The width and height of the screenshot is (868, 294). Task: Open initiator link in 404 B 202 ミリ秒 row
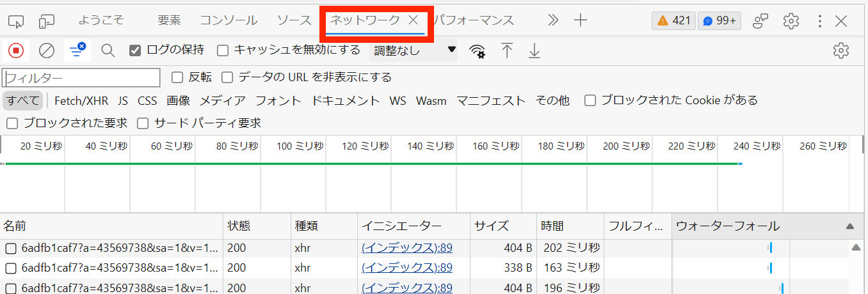click(407, 248)
